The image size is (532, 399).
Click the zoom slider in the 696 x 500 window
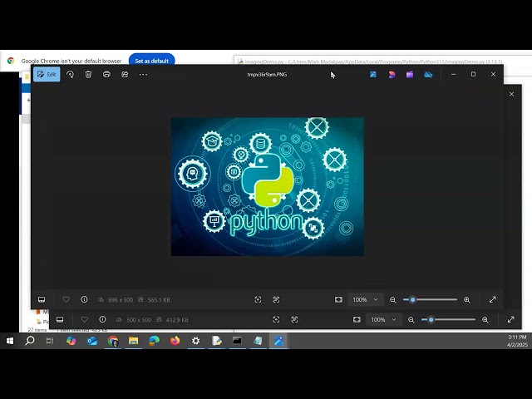click(x=430, y=299)
